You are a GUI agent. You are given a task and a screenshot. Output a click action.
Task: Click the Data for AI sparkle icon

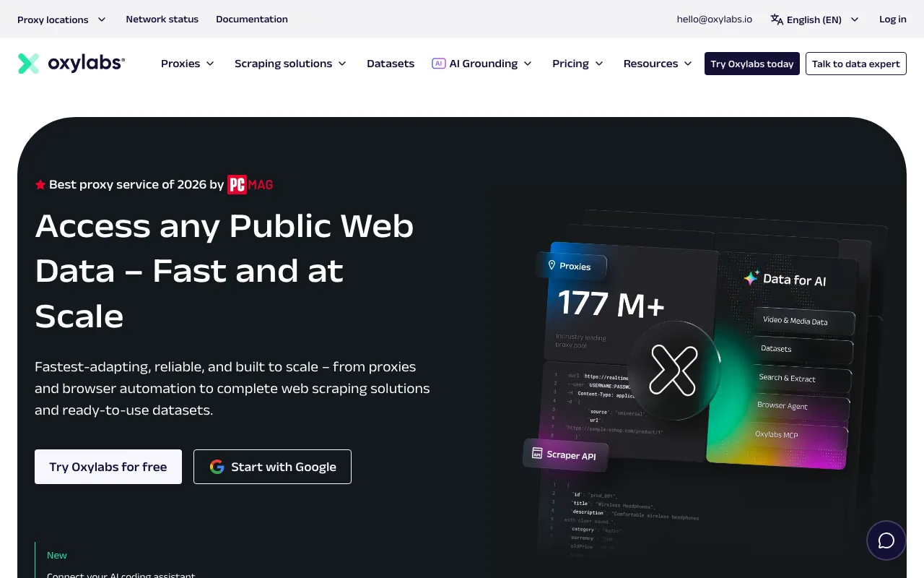tap(751, 277)
